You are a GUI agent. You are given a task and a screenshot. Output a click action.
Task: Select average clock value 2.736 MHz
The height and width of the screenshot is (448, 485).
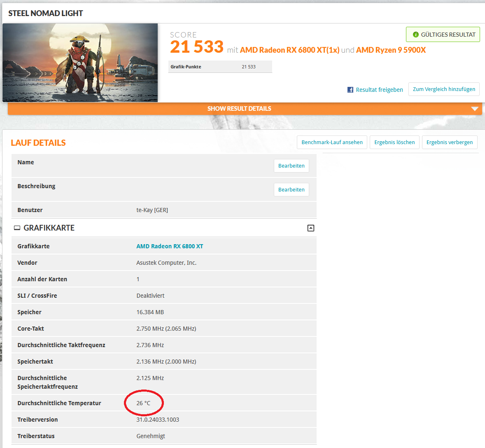[150, 345]
